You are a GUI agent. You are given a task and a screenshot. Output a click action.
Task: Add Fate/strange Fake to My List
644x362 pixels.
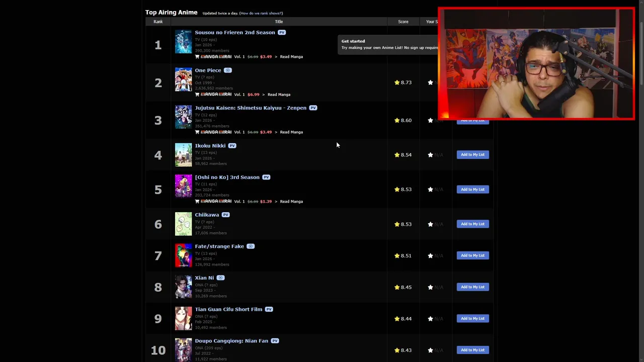pyautogui.click(x=472, y=255)
